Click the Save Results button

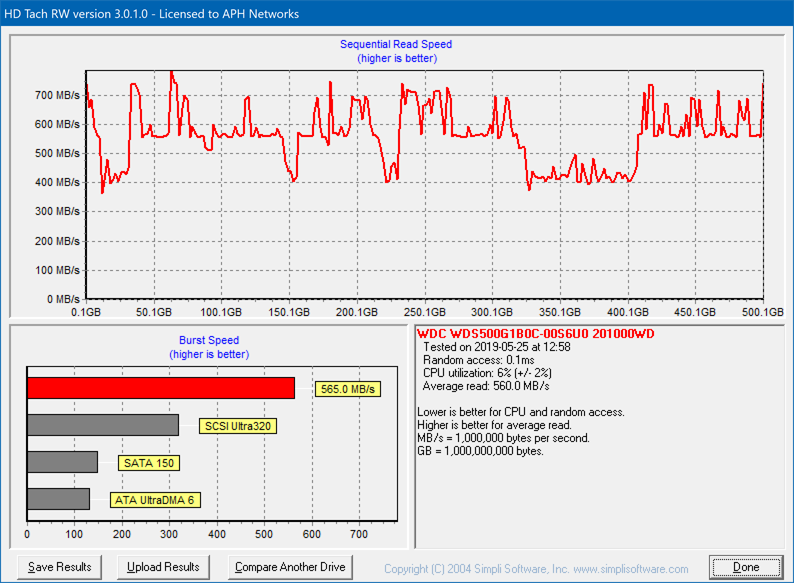point(60,567)
